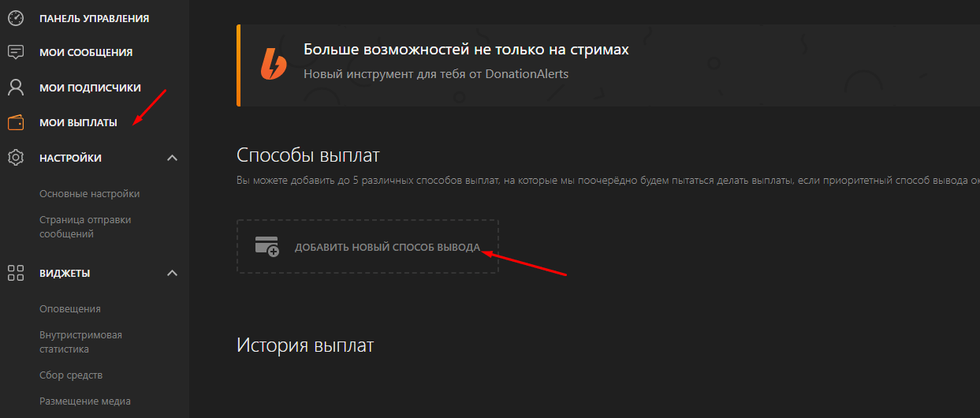This screenshot has width=980, height=418.
Task: Click the dashboard gauge icon
Action: point(15,18)
